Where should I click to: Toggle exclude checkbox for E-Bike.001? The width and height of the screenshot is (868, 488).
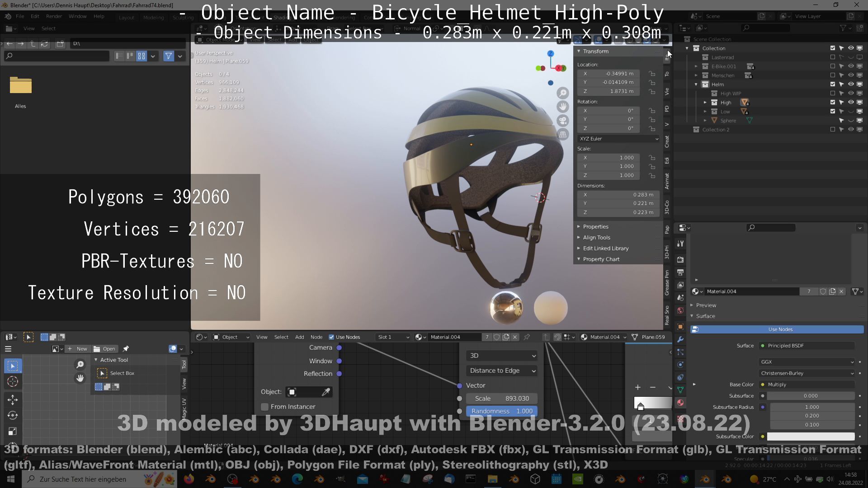(833, 66)
